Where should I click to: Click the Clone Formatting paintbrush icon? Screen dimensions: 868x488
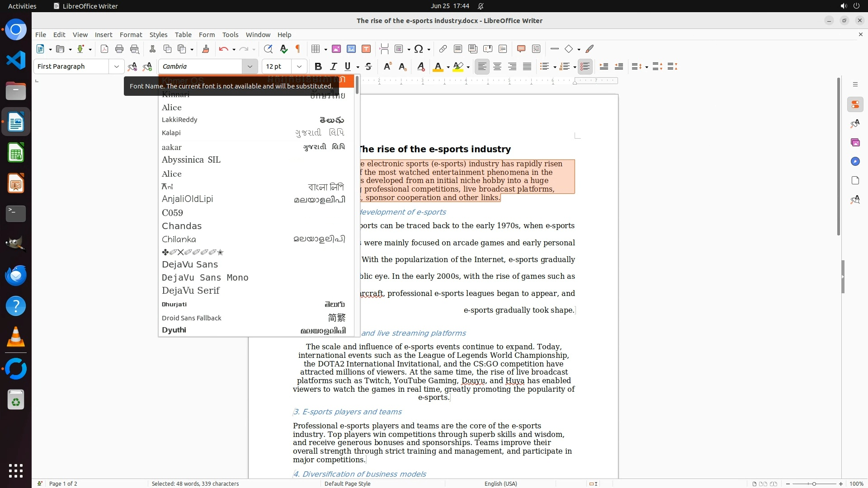[206, 49]
